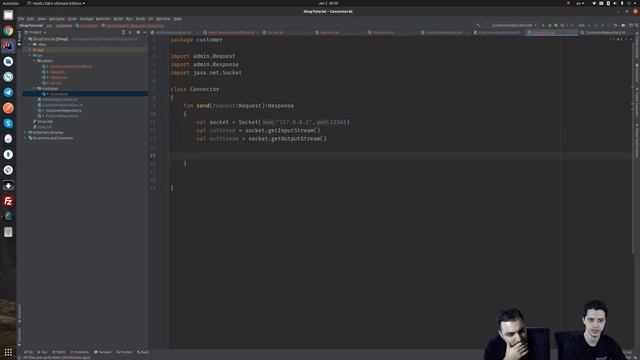The width and height of the screenshot is (640, 360).
Task: Open the Refactor menu
Action: (103, 19)
